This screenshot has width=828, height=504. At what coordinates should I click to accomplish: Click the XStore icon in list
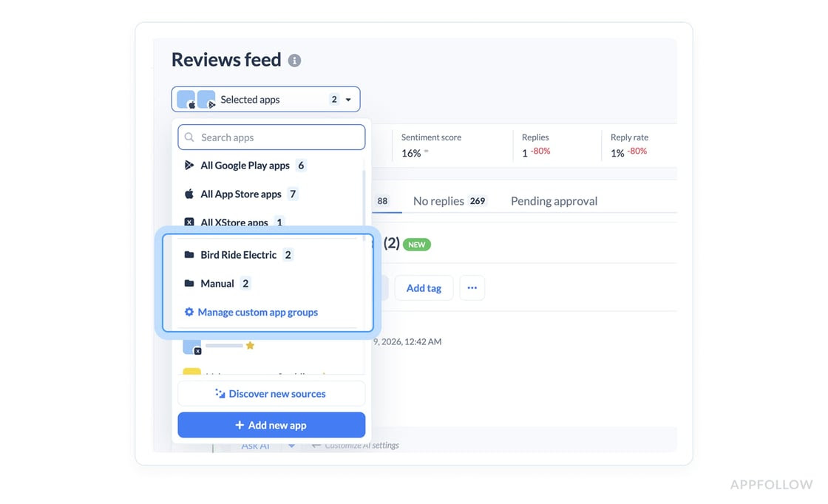(189, 222)
